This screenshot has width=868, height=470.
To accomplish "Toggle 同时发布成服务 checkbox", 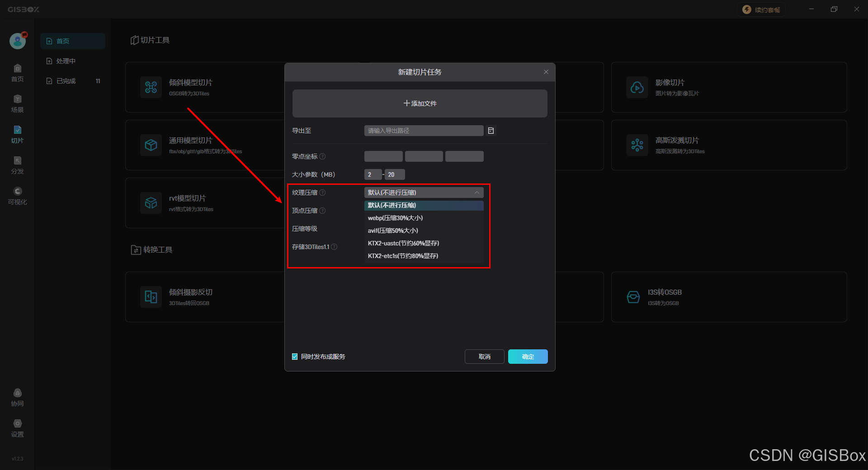I will pyautogui.click(x=295, y=357).
